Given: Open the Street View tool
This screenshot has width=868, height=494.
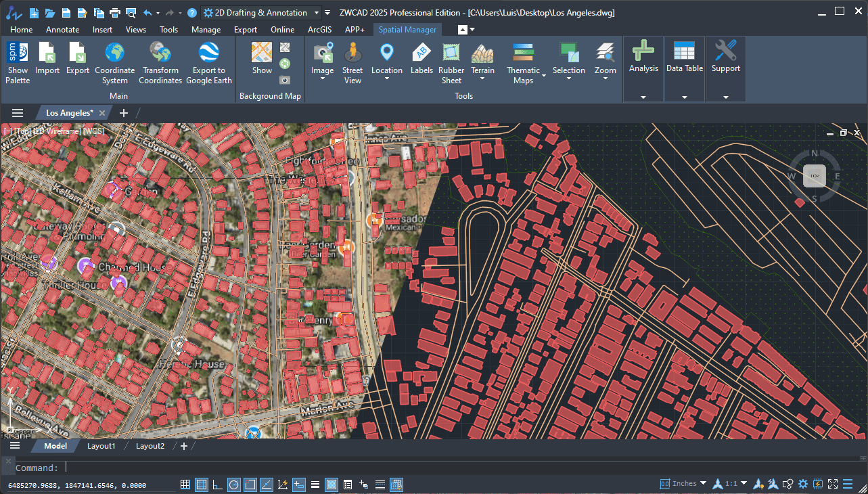Looking at the screenshot, I should pos(352,62).
